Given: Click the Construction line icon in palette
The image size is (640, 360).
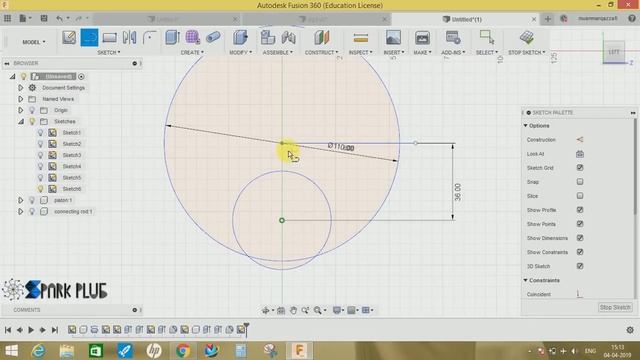Looking at the screenshot, I should point(580,140).
